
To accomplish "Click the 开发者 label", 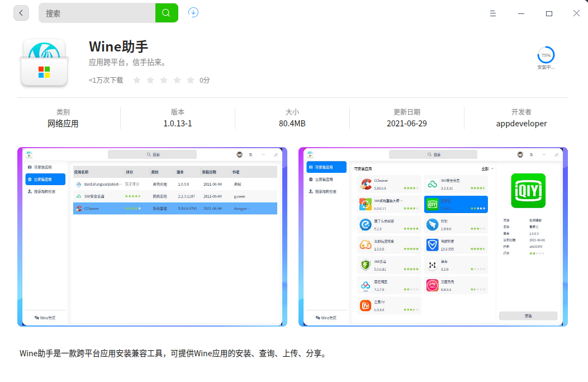I will click(x=521, y=112).
